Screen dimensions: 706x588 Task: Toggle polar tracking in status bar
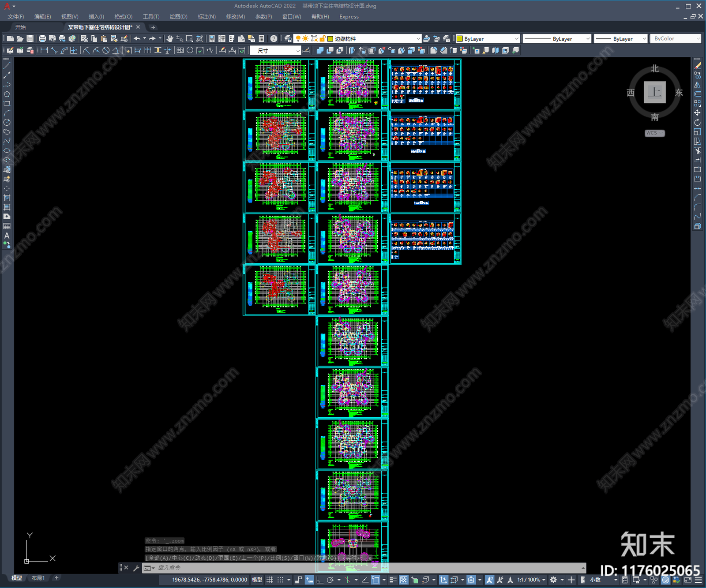click(330, 580)
